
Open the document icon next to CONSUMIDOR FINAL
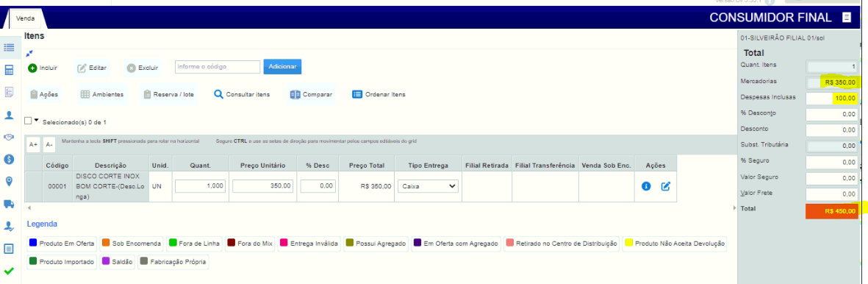tap(847, 18)
